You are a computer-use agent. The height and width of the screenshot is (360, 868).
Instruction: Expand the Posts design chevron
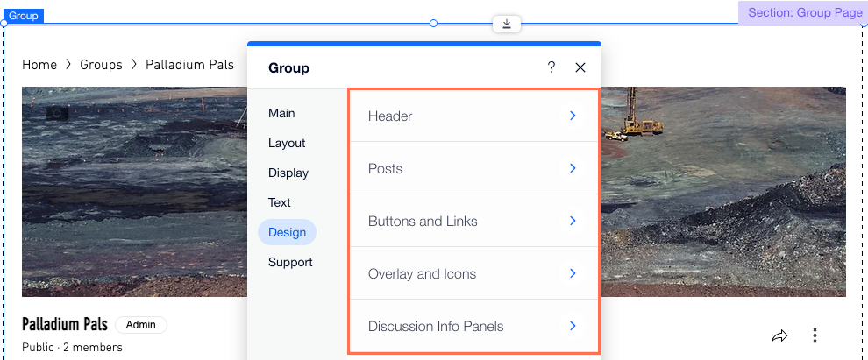pyautogui.click(x=573, y=168)
